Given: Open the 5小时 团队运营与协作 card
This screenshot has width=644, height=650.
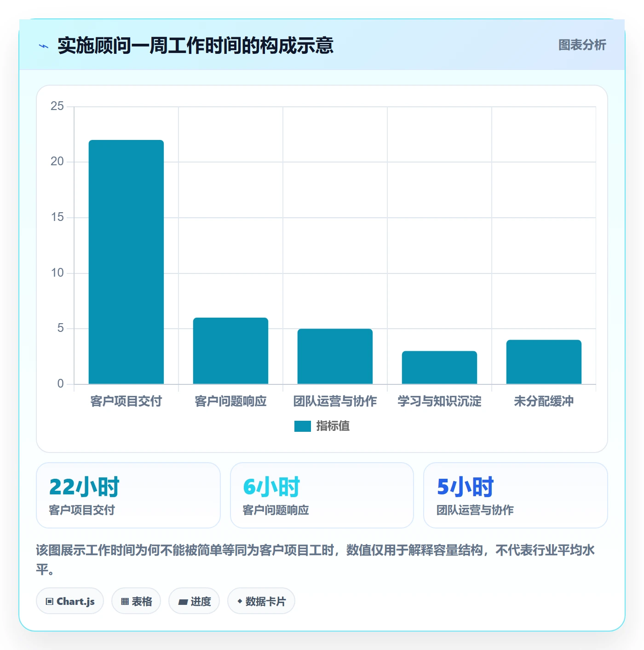Looking at the screenshot, I should [x=516, y=495].
